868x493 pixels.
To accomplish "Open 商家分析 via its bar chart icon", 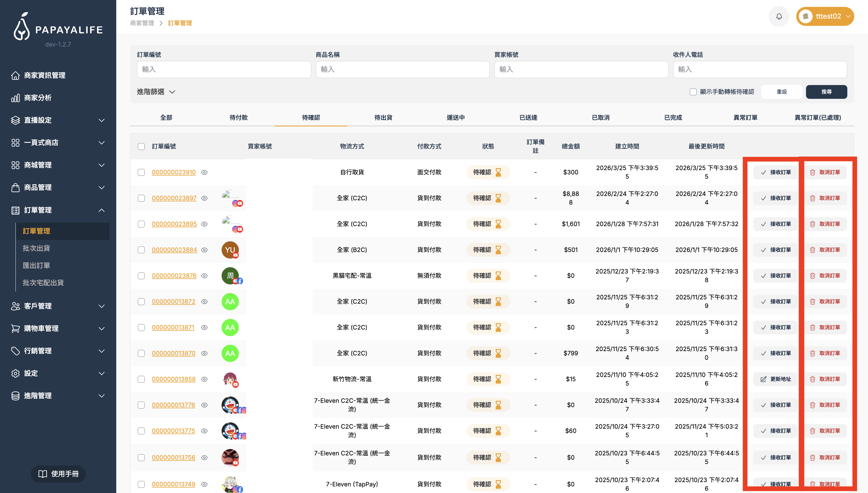I will [15, 98].
